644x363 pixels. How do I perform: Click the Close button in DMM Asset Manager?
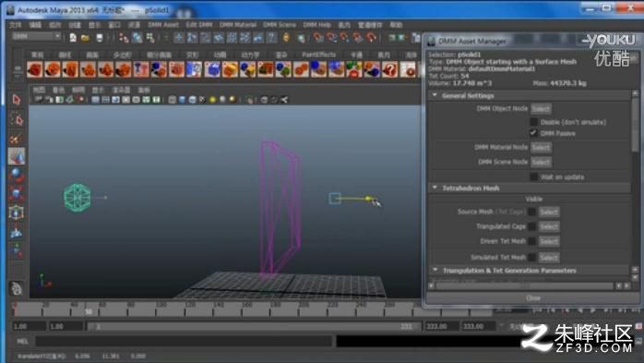[532, 298]
